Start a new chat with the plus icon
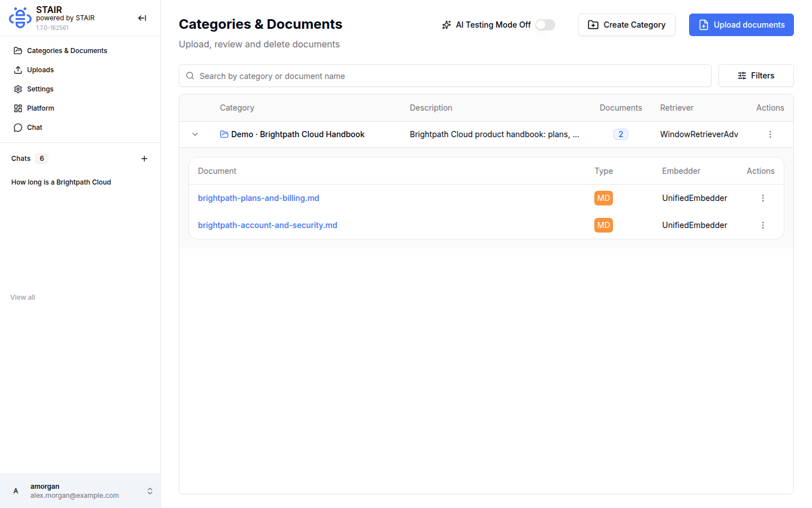Viewport: 812px width, 508px height. pos(144,159)
